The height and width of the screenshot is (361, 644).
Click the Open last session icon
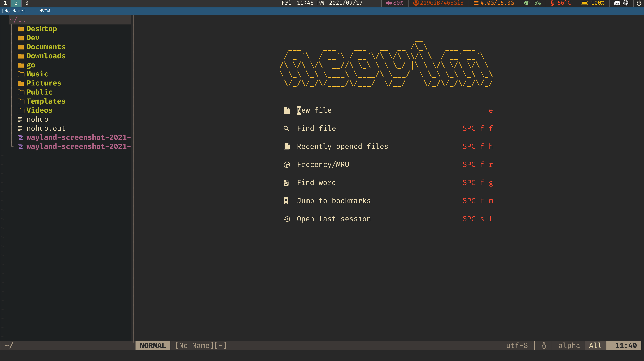(287, 219)
